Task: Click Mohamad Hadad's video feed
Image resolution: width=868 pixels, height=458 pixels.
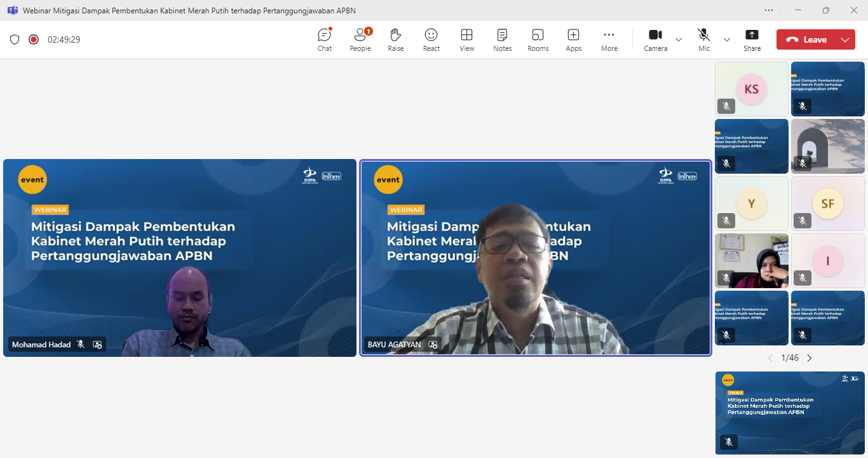Action: 180,258
